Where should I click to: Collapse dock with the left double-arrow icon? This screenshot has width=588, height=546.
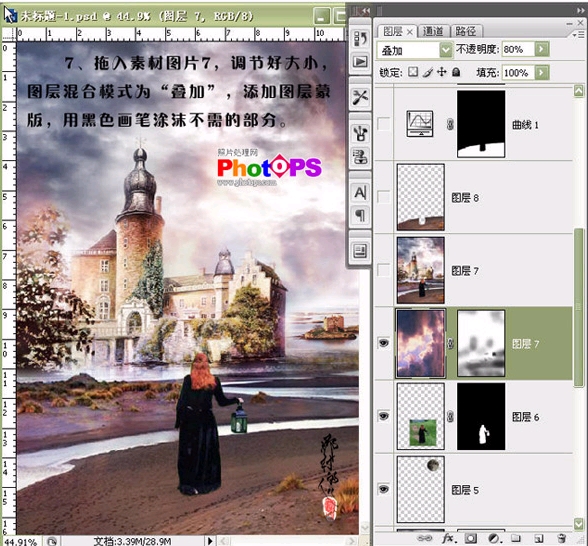click(365, 10)
